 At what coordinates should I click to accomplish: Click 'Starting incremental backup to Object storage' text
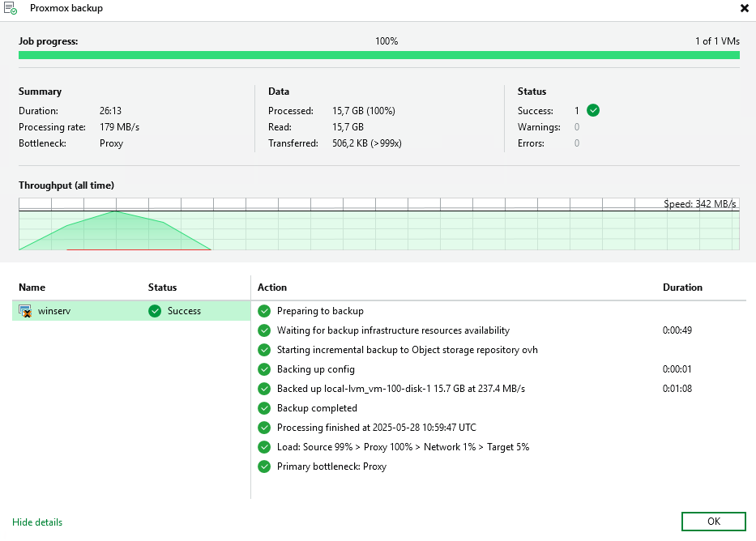407,350
